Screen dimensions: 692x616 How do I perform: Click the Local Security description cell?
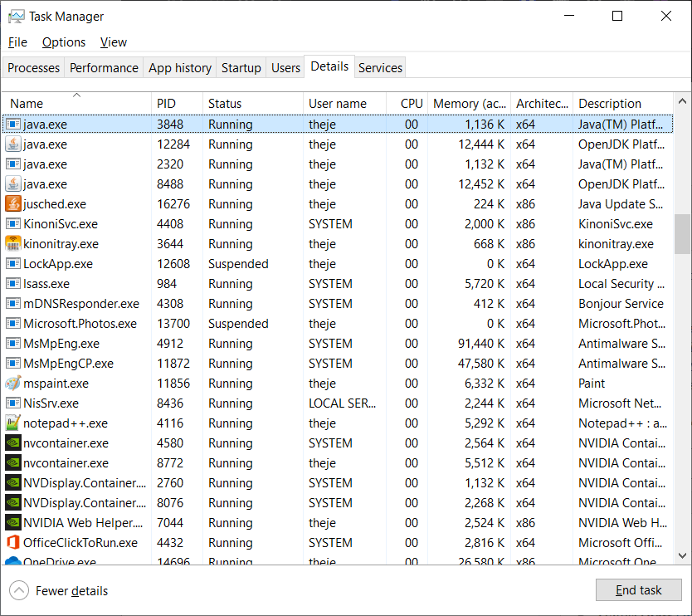pos(621,283)
